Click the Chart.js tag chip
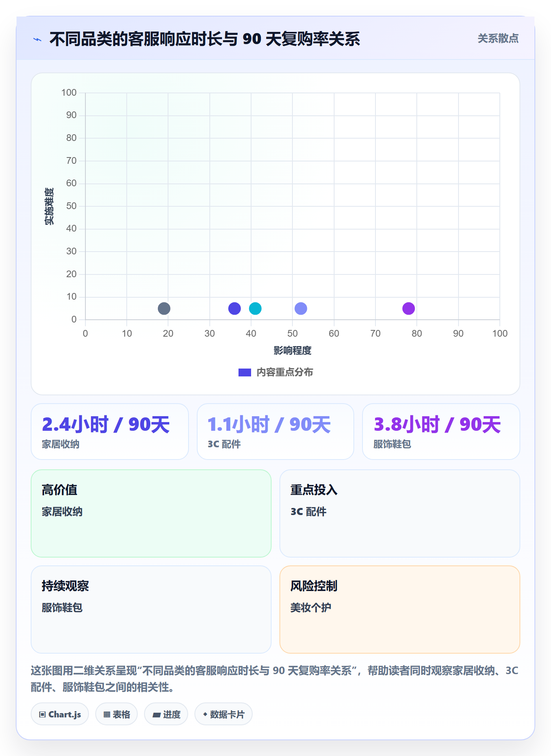The width and height of the screenshot is (551, 756). pyautogui.click(x=60, y=714)
